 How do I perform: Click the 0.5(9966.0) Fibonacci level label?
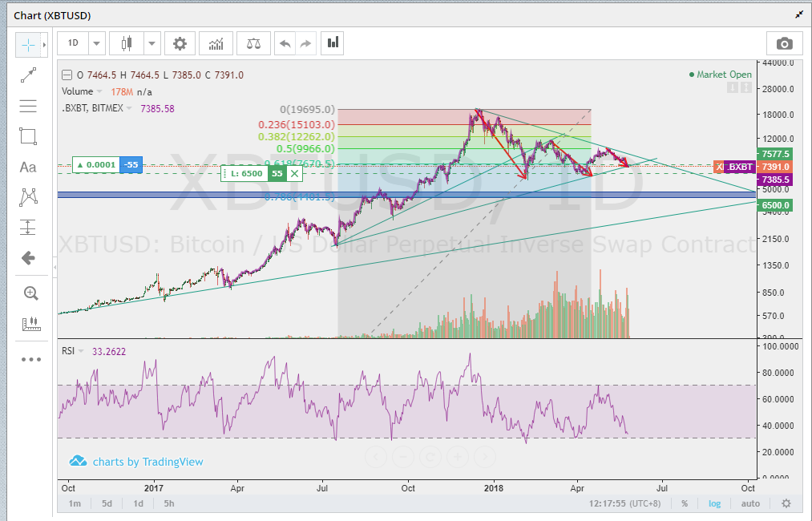pos(305,148)
